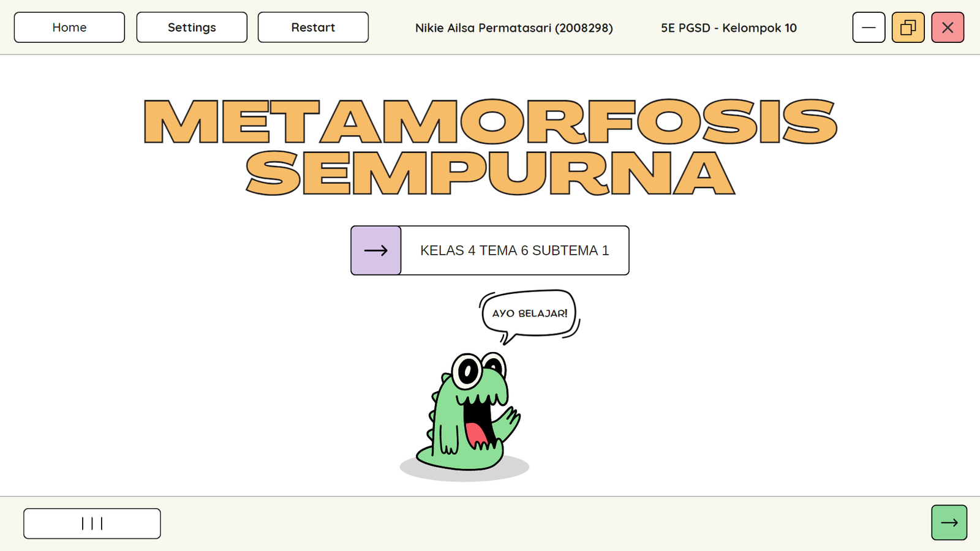Screen dimensions: 980x551
Task: Minimize the window with the dash icon
Action: coord(869,28)
